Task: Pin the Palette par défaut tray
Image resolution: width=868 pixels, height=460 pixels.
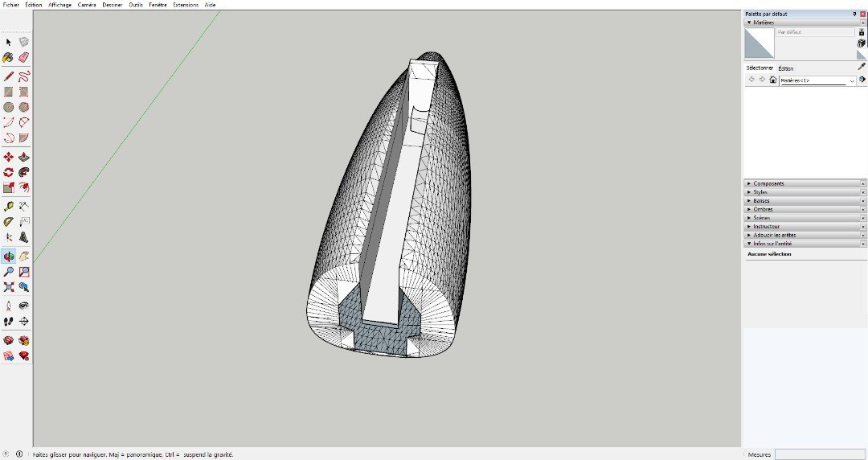Action: [x=854, y=14]
